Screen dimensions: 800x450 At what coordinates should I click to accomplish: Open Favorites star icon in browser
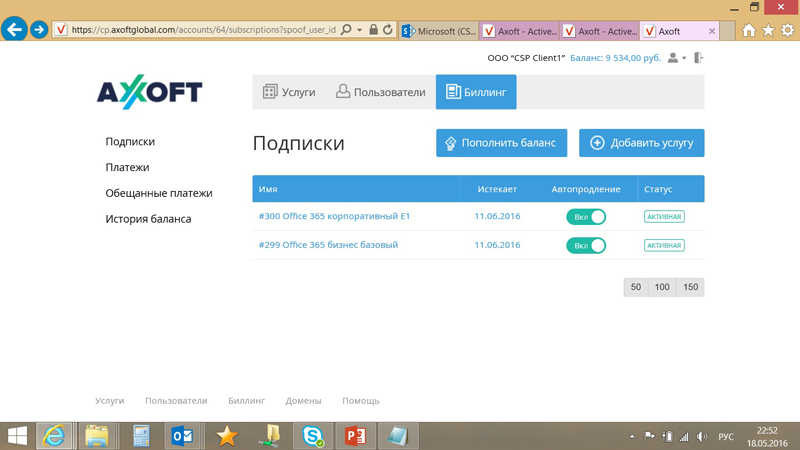click(x=768, y=31)
